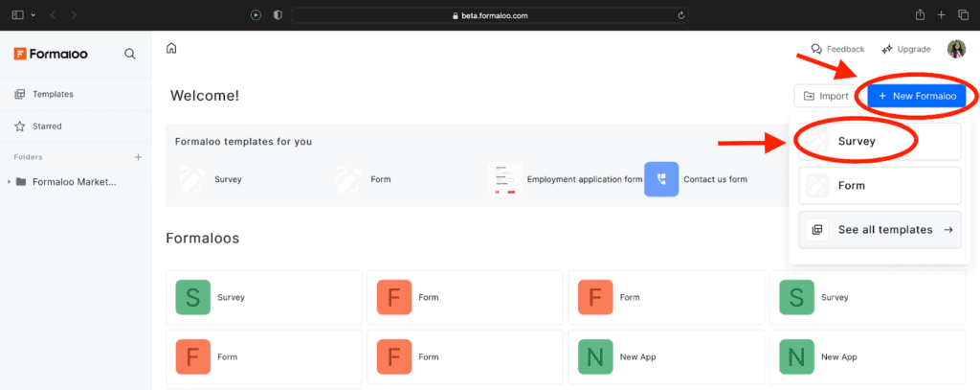The image size is (980, 390).
Task: Show Safari tab overview icon
Action: pos(963,14)
